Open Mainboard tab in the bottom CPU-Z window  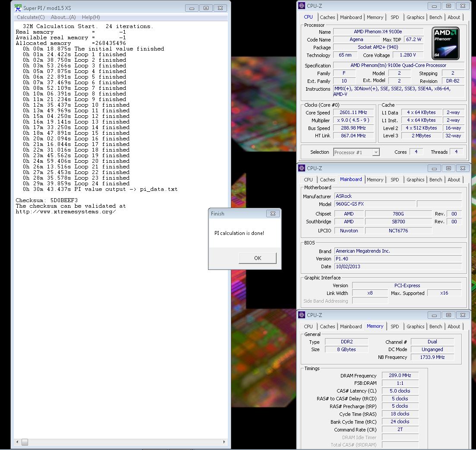[350, 326]
